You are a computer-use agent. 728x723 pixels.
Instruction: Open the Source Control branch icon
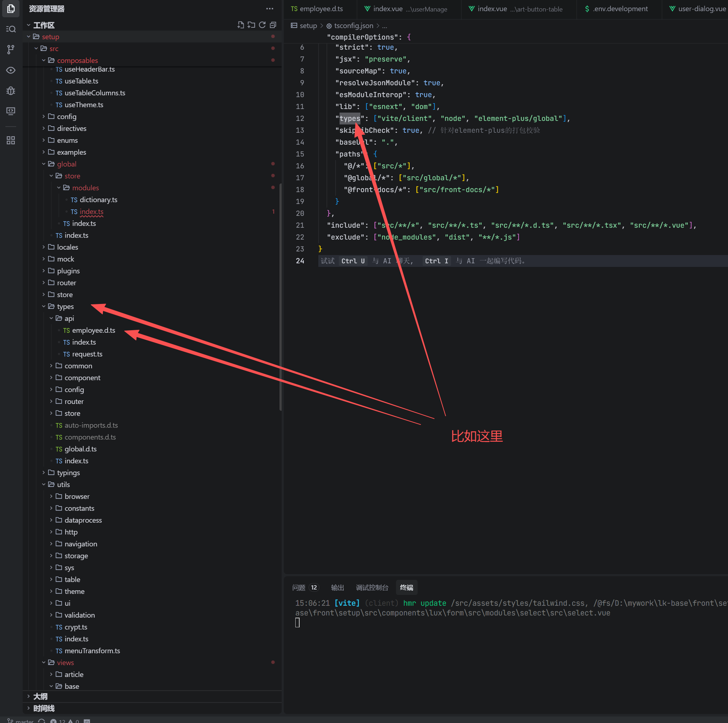[x=11, y=49]
